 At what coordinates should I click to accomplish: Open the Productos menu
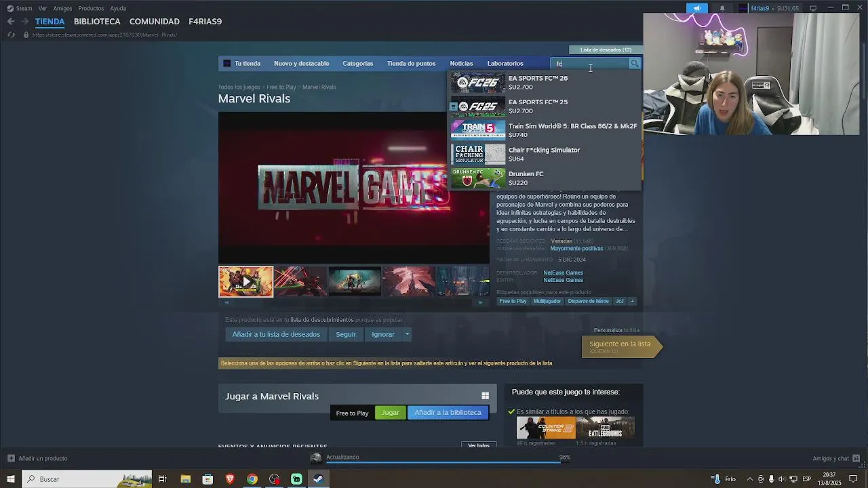point(91,8)
